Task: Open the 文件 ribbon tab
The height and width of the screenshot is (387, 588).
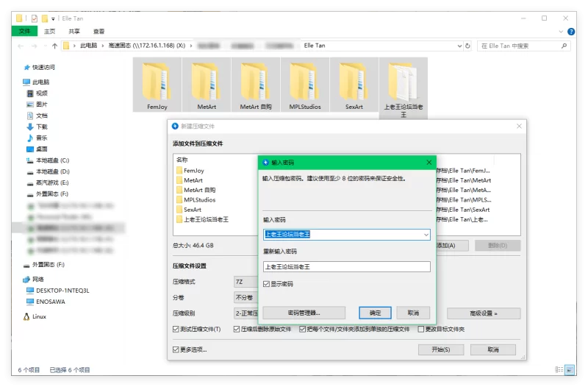Action: [x=24, y=32]
